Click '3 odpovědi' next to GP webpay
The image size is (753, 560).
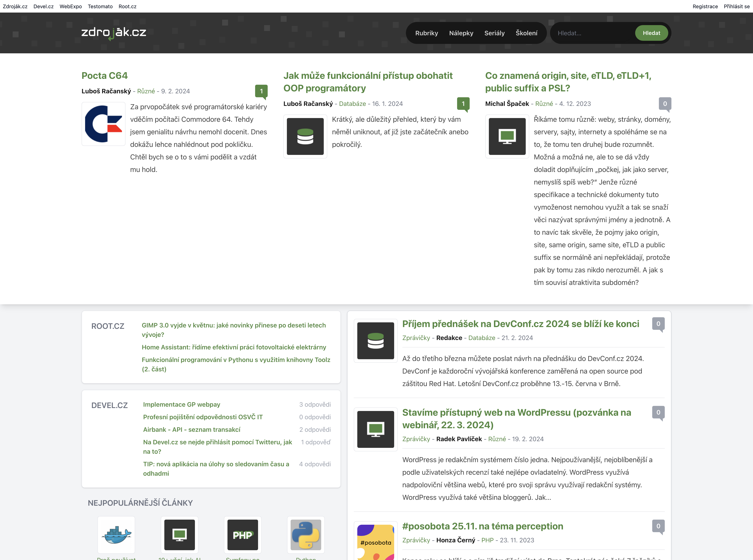click(x=315, y=404)
